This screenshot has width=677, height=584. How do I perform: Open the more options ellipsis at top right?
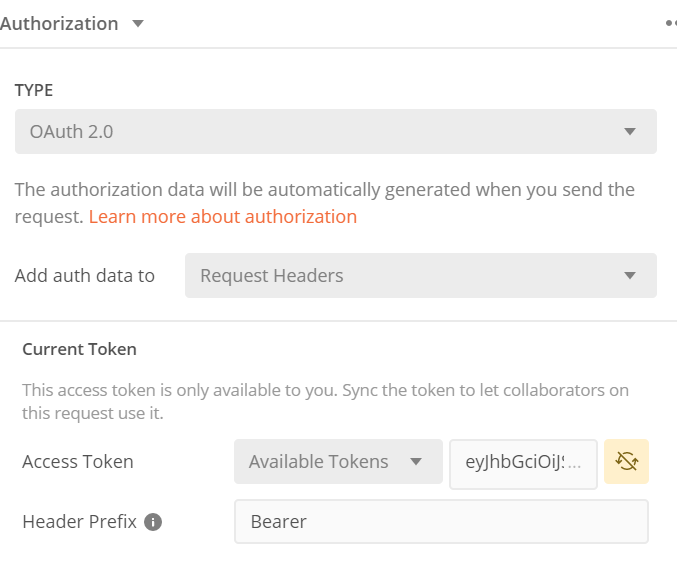[670, 23]
